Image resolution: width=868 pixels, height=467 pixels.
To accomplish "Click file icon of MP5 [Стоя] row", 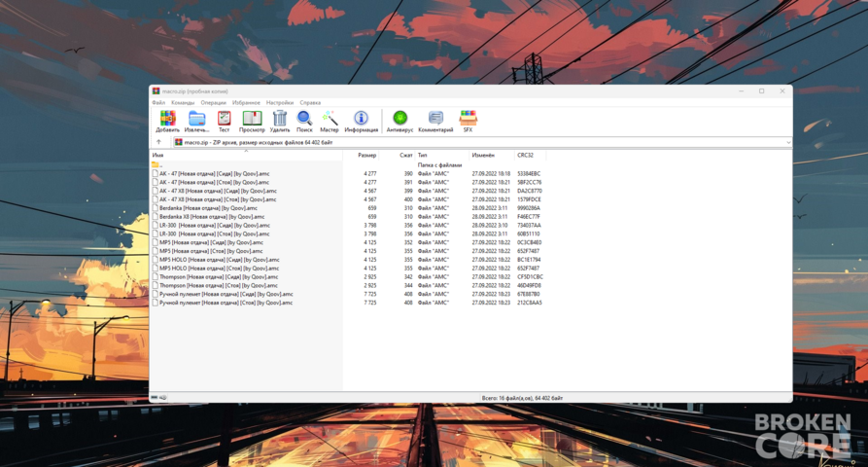I will pyautogui.click(x=155, y=251).
